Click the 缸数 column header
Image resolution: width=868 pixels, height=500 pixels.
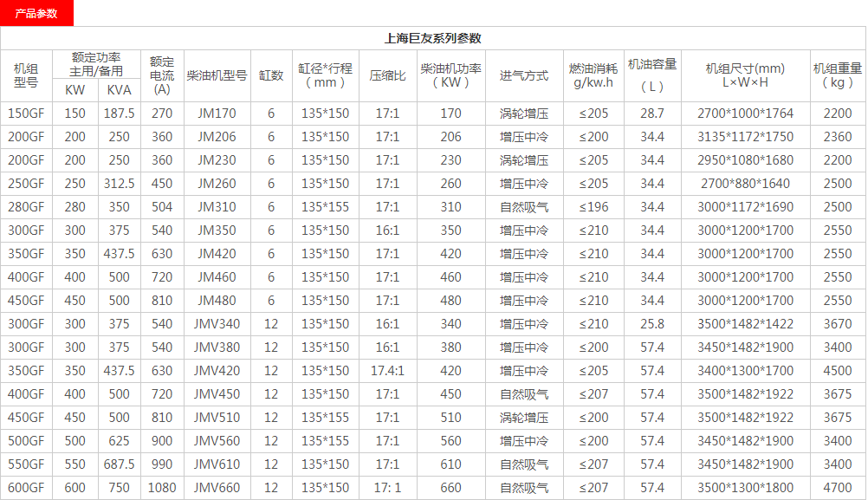point(271,75)
